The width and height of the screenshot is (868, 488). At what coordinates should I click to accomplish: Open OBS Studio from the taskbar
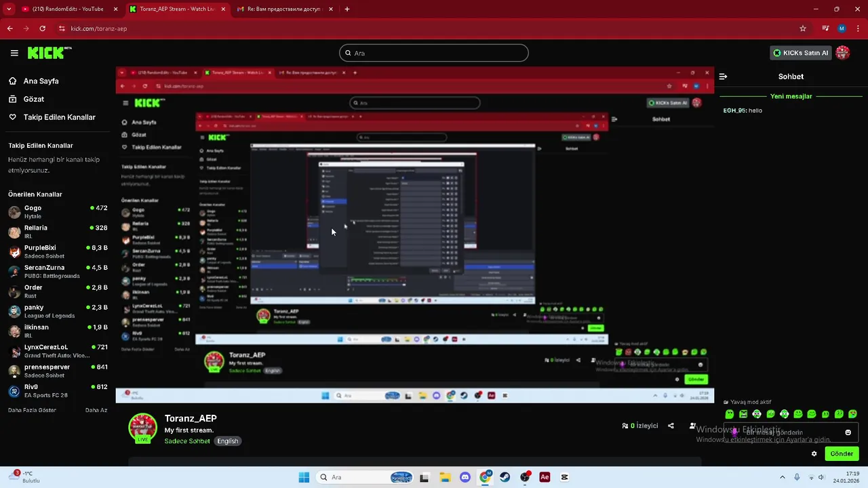525,477
